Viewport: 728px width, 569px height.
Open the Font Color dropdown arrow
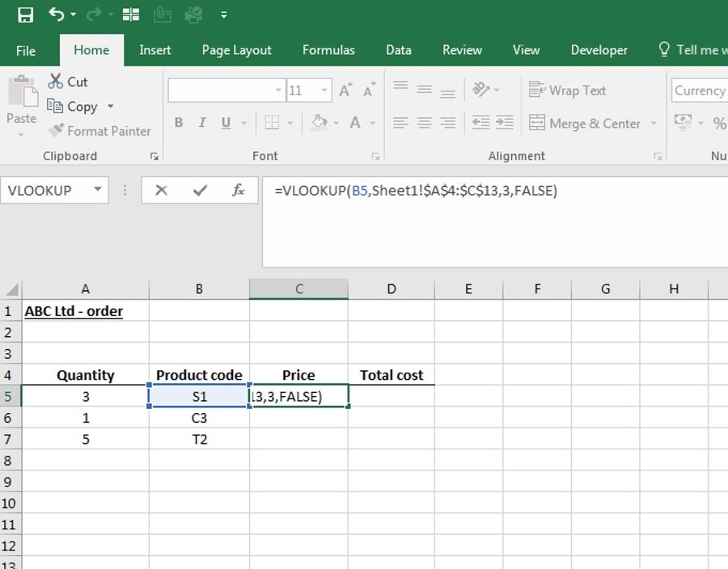(372, 124)
